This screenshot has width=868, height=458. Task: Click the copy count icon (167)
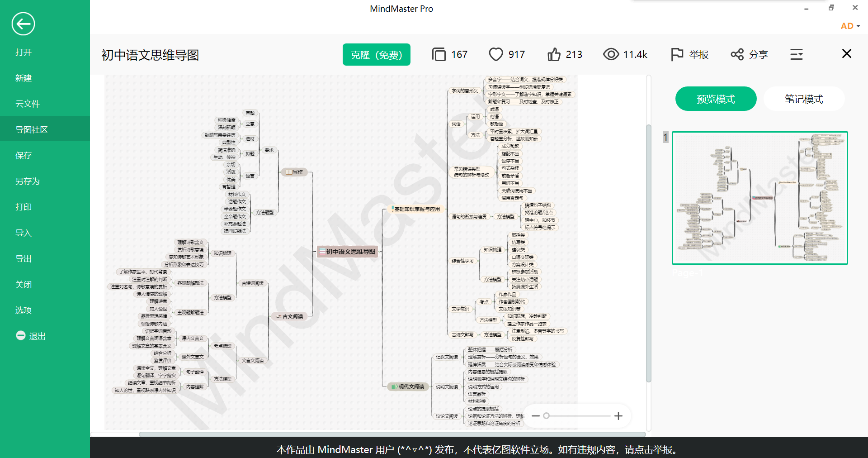click(x=439, y=55)
